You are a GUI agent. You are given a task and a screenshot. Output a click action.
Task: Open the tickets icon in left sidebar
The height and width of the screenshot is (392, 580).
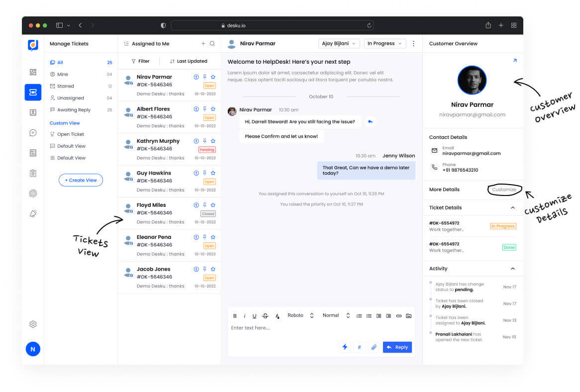click(33, 92)
